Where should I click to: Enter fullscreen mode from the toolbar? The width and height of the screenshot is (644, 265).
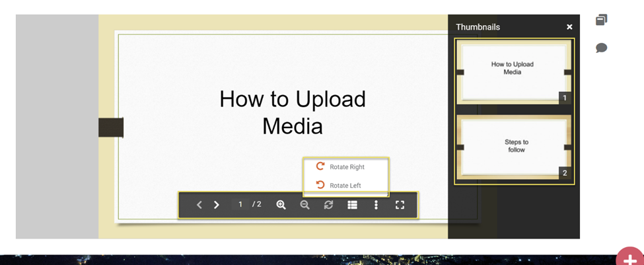pyautogui.click(x=400, y=205)
